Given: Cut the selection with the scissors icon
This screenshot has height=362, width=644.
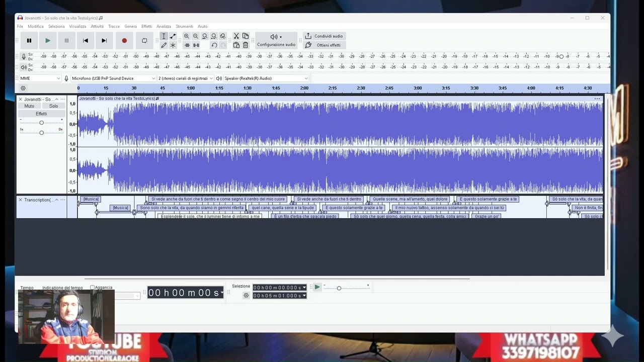Looking at the screenshot, I should click(x=236, y=36).
